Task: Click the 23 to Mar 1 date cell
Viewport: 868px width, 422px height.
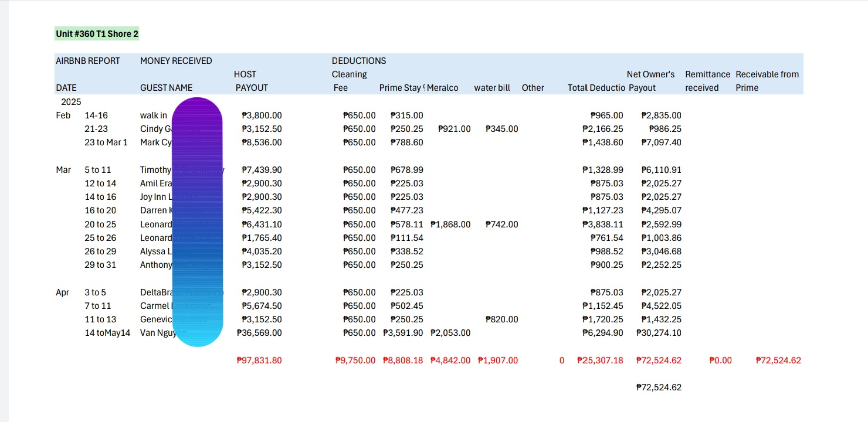Action: pos(106,142)
